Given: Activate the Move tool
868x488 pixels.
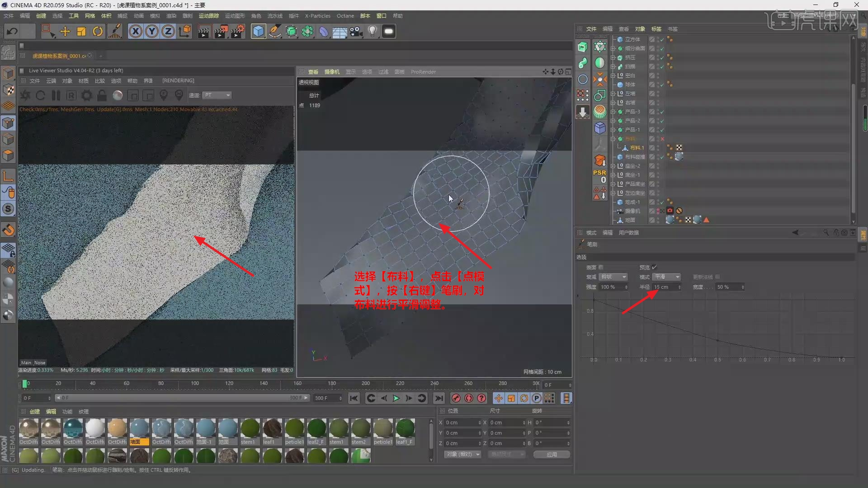Looking at the screenshot, I should [65, 31].
